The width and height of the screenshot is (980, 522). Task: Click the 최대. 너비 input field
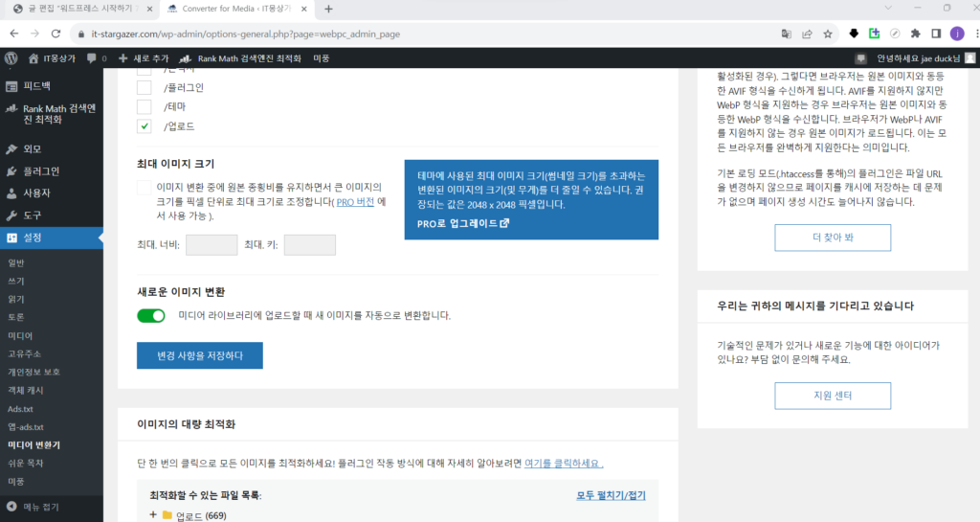(x=212, y=245)
